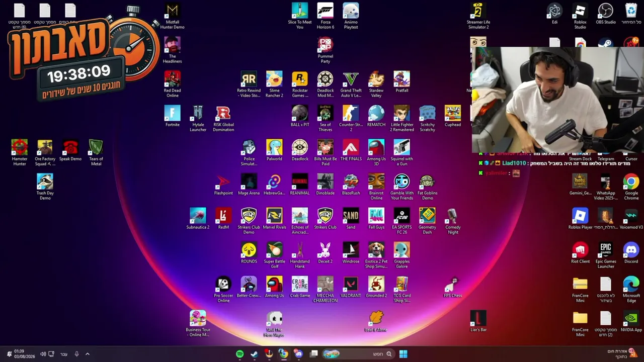Select the OBS Studio desktop icon
Screen dimensions: 644x362
(606, 14)
